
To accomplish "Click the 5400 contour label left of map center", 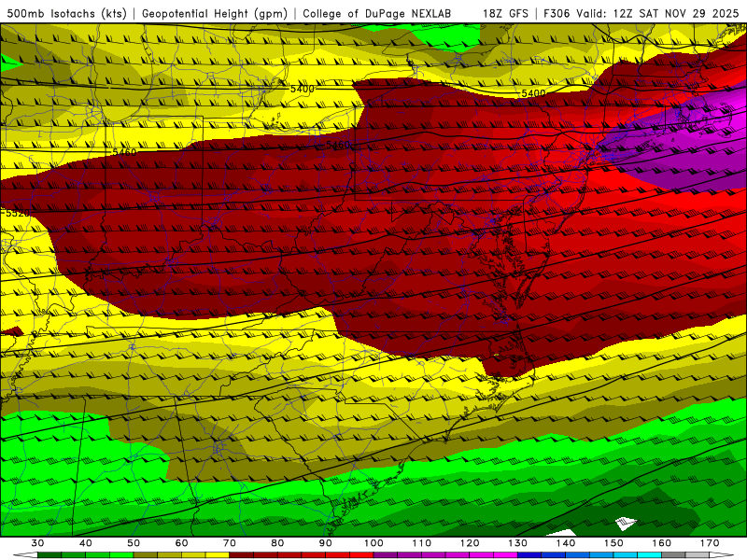I will coord(302,89).
